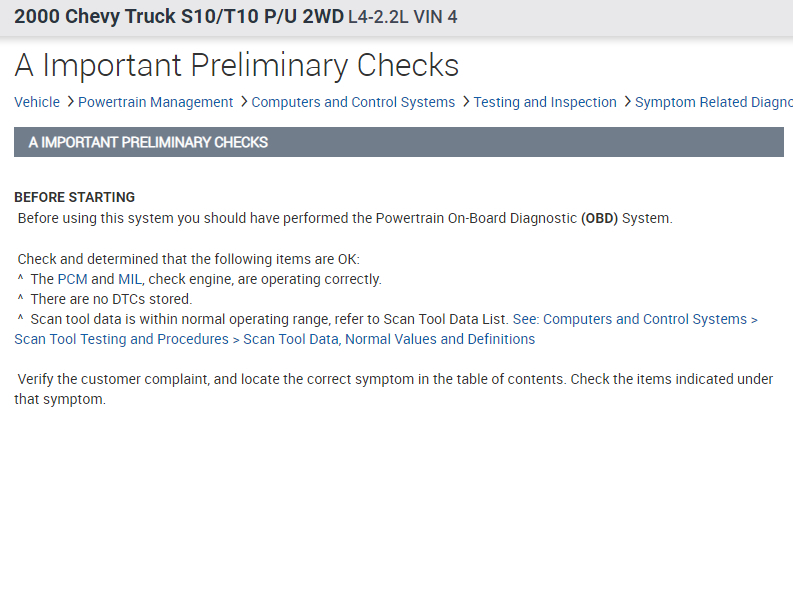
Task: Click the chevron after Powertrain Management breadcrumb
Action: pos(243,102)
